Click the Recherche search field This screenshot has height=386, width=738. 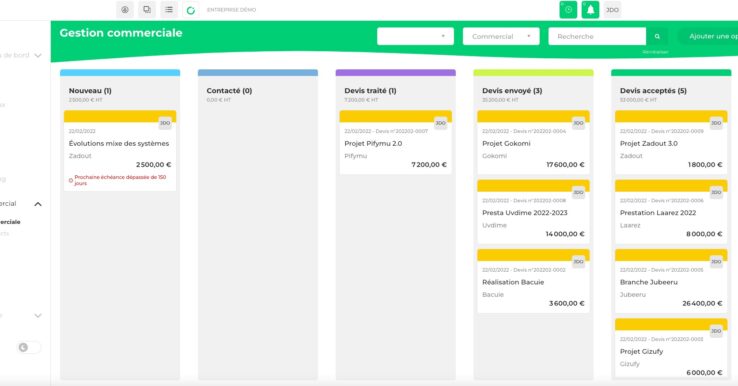pyautogui.click(x=597, y=36)
